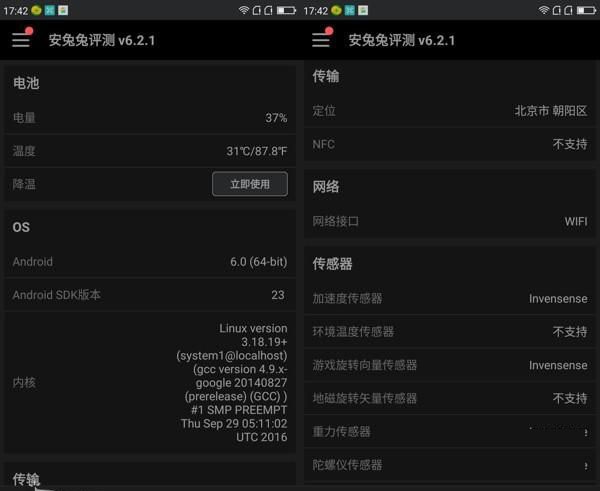The image size is (600, 491).
Task: Select 安兔兔评测 v6.2.1 title in left screen
Action: (x=102, y=40)
